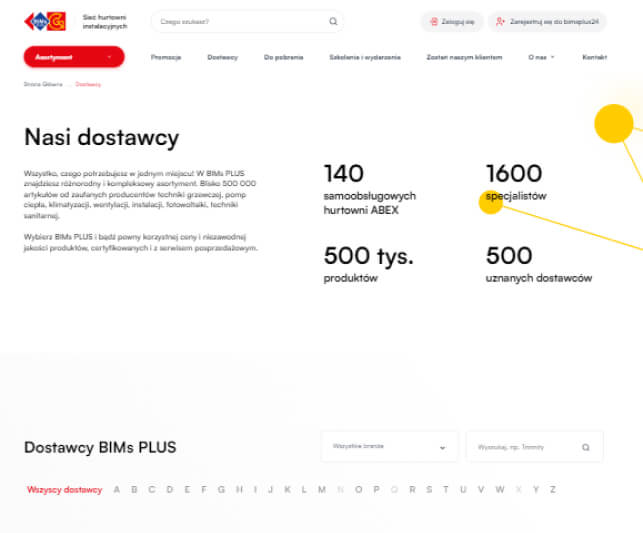The height and width of the screenshot is (533, 643).
Task: Filter suppliers by letter S
Action: pos(429,490)
